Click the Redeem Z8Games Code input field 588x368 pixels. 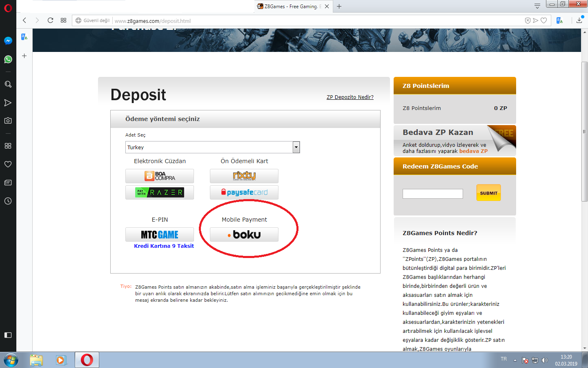coord(433,194)
